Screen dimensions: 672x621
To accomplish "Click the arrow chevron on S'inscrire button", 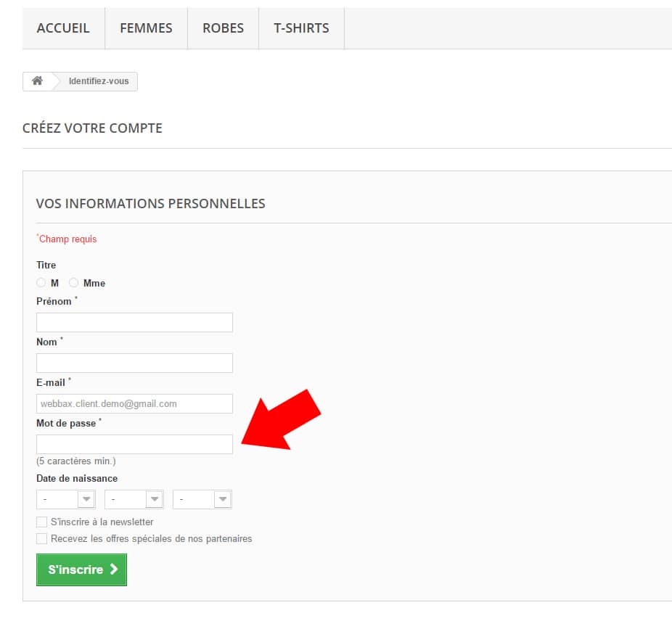I will 114,569.
